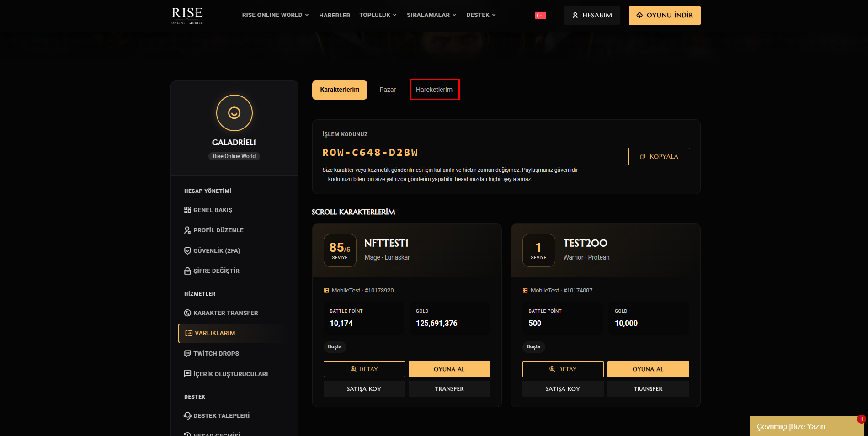Switch to the Pazar tab
Screen dimensions: 868x436
(x=388, y=90)
